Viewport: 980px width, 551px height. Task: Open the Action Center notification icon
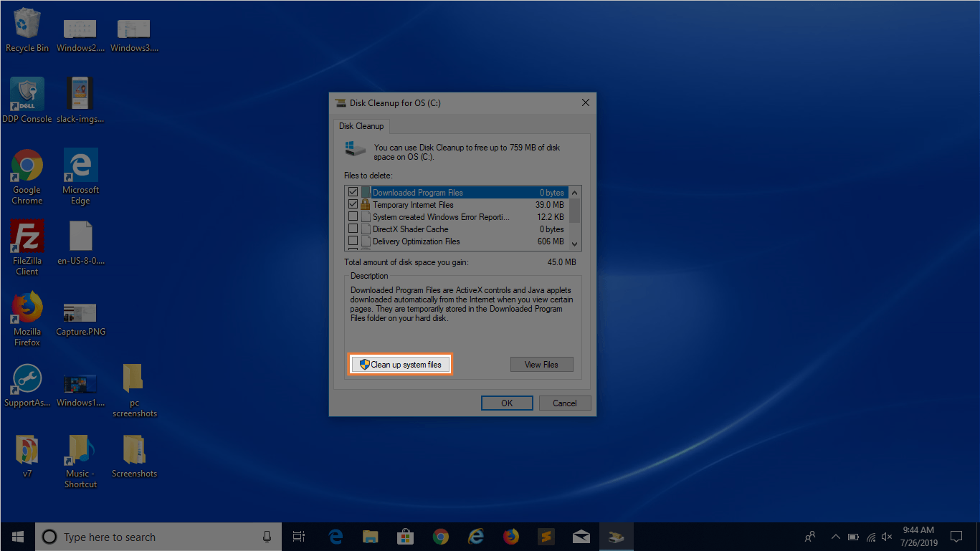[956, 536]
